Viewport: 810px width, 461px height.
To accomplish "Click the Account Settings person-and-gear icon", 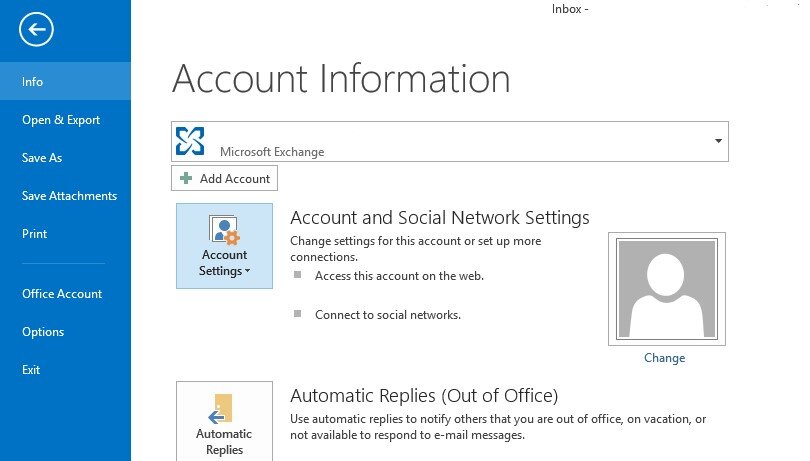I will coord(224,230).
